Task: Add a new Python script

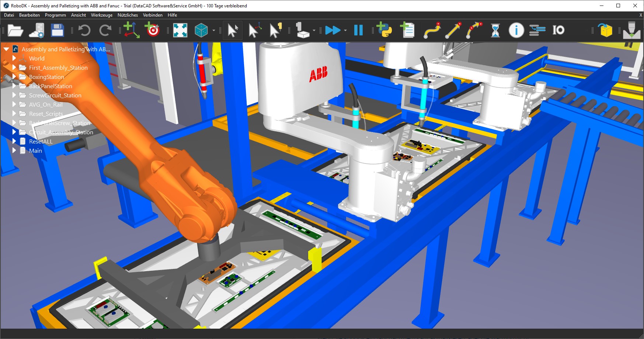Action: pos(384,30)
